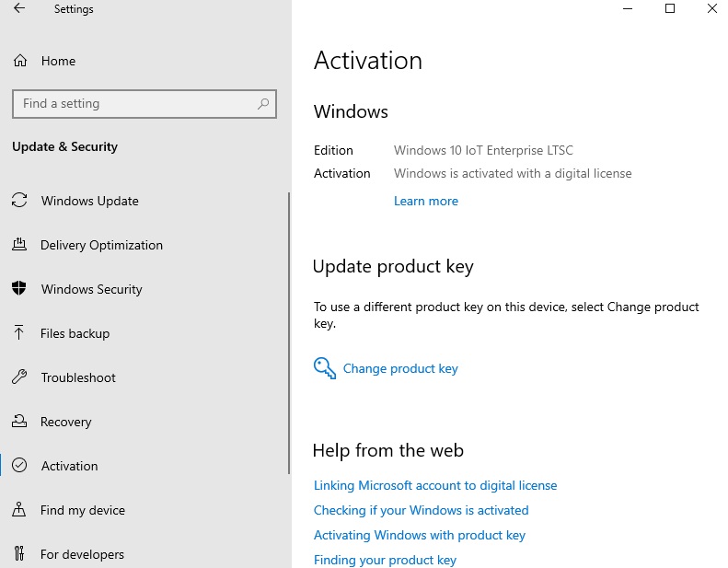This screenshot has height=568, width=728.
Task: Select Activation in the sidebar
Action: [69, 466]
